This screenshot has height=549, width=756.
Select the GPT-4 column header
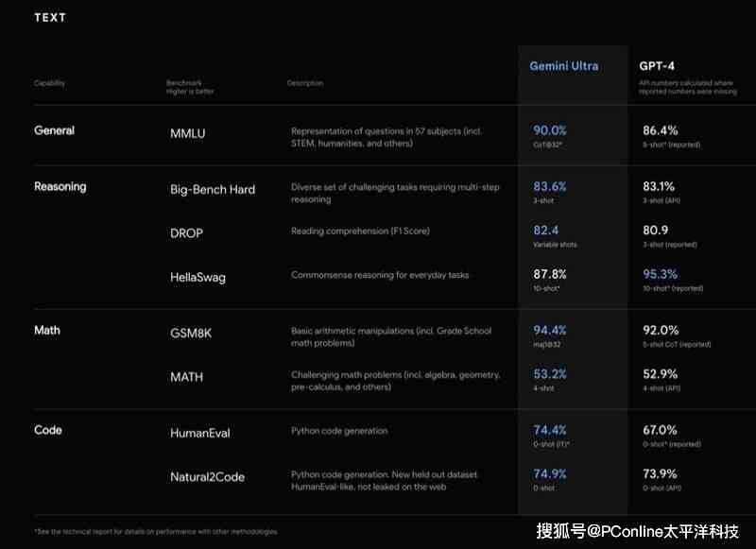pos(657,66)
